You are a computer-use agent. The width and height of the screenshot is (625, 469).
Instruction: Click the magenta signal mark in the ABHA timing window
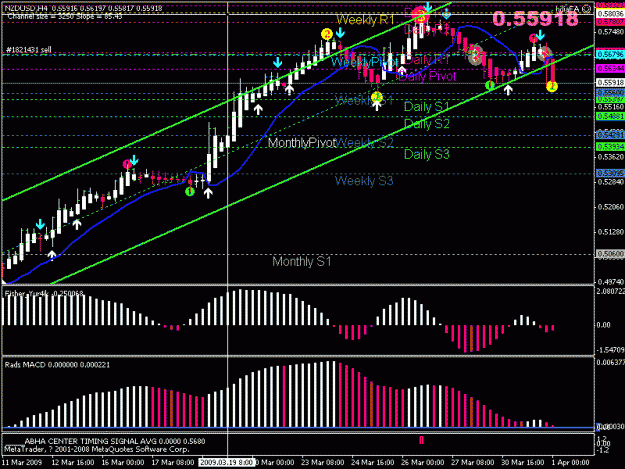421,440
